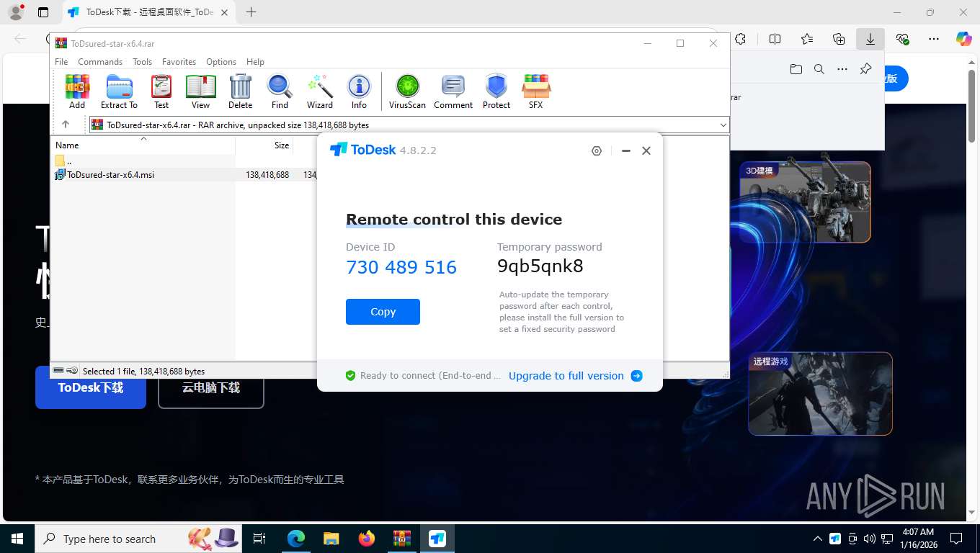Viewport: 980px width, 553px height.
Task: Open Edge Favorites star icon
Action: (807, 40)
